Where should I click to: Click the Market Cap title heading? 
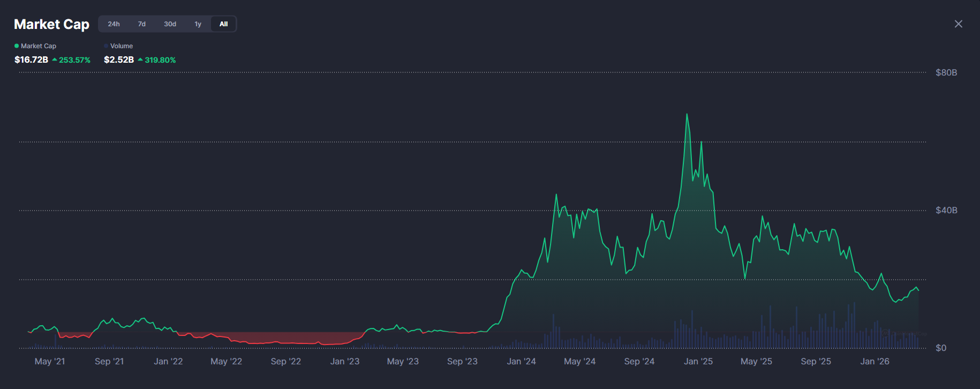[51, 24]
